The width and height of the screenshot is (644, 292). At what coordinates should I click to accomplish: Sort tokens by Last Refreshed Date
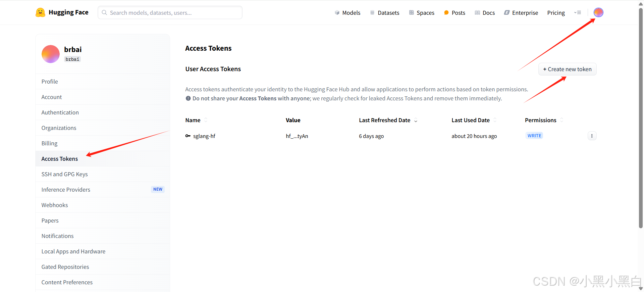click(x=416, y=120)
